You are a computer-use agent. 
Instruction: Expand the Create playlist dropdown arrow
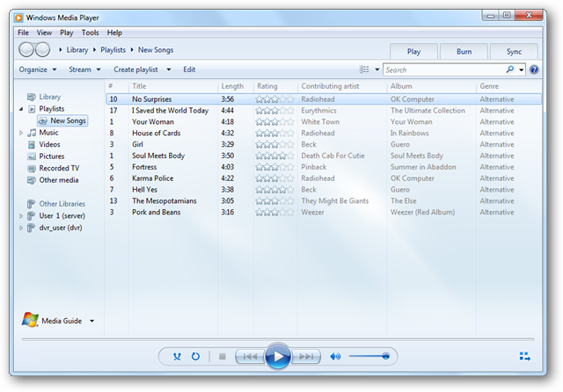point(168,69)
